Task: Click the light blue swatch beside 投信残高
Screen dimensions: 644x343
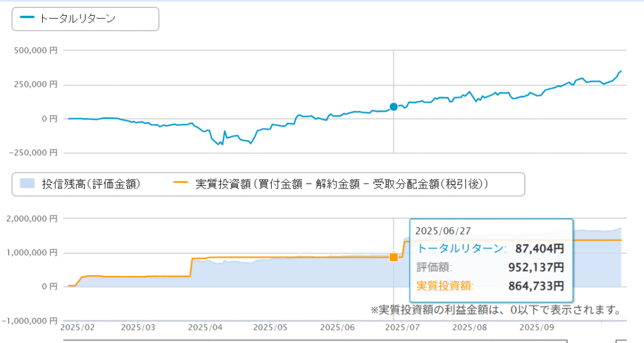Action: [28, 184]
